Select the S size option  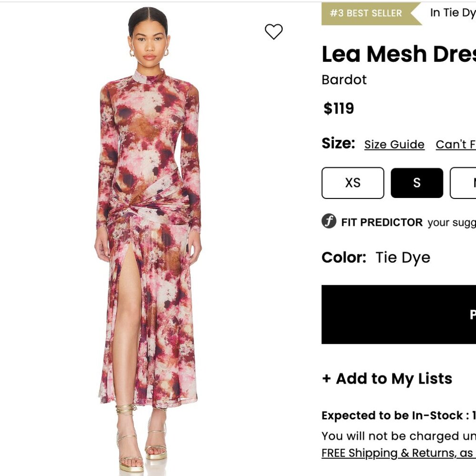coord(416,183)
